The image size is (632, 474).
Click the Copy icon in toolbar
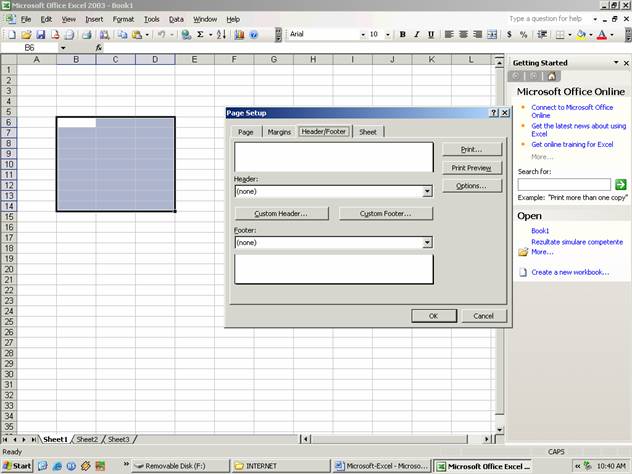tap(122, 35)
